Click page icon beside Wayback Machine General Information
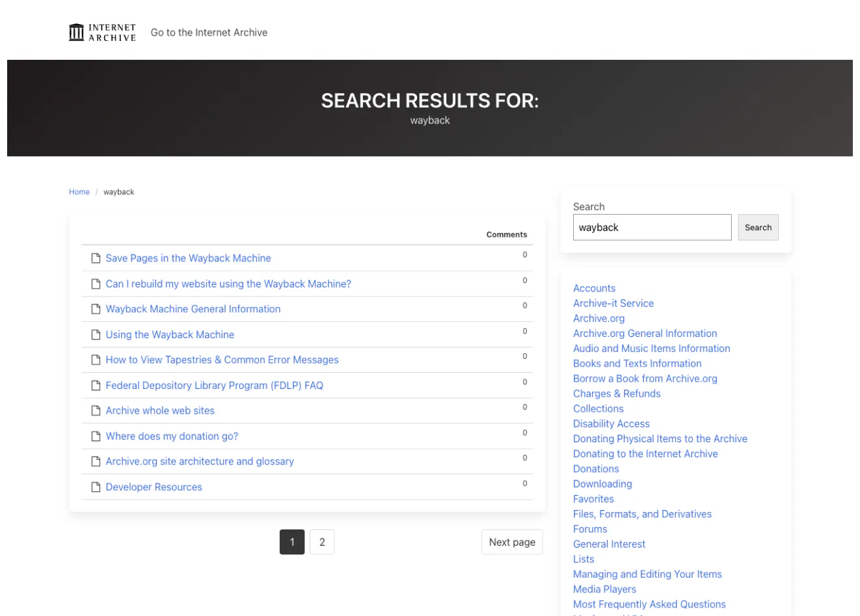Viewport: 860px width, 616px height. tap(96, 309)
